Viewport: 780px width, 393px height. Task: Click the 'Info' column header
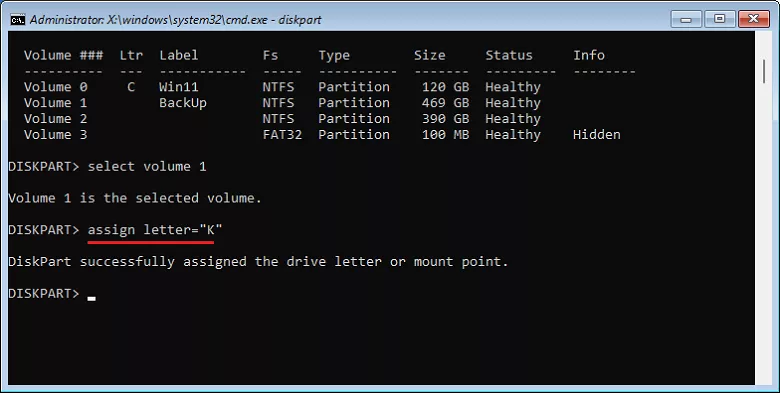(x=589, y=55)
